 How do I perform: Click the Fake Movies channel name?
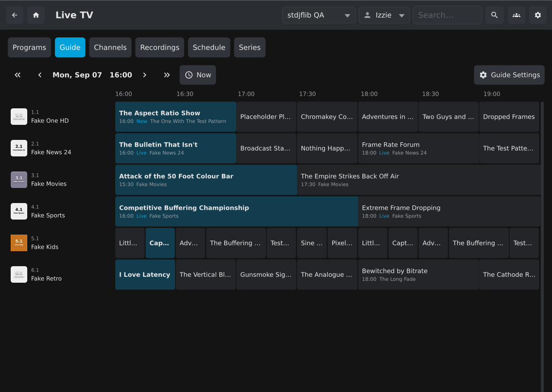coord(49,184)
